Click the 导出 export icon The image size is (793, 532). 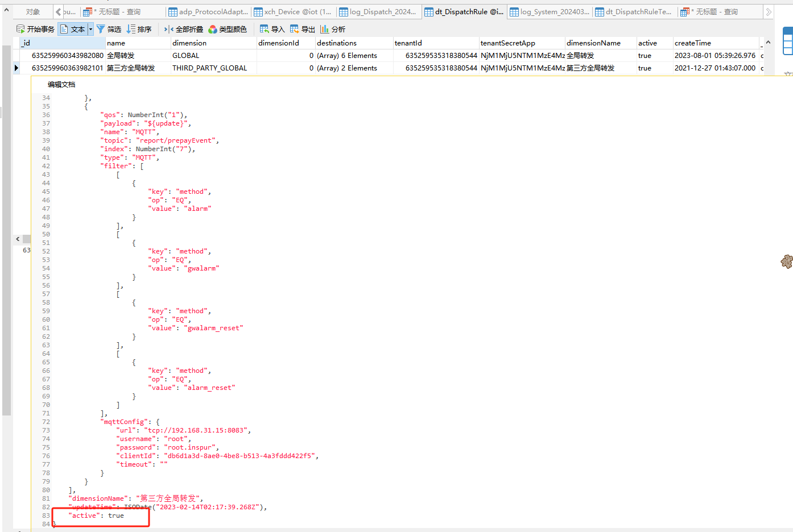295,29
